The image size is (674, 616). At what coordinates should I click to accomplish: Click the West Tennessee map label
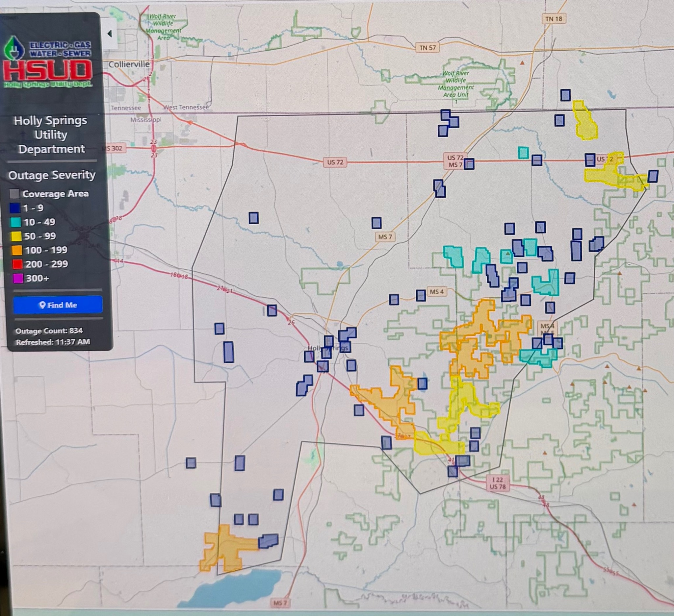(x=186, y=107)
